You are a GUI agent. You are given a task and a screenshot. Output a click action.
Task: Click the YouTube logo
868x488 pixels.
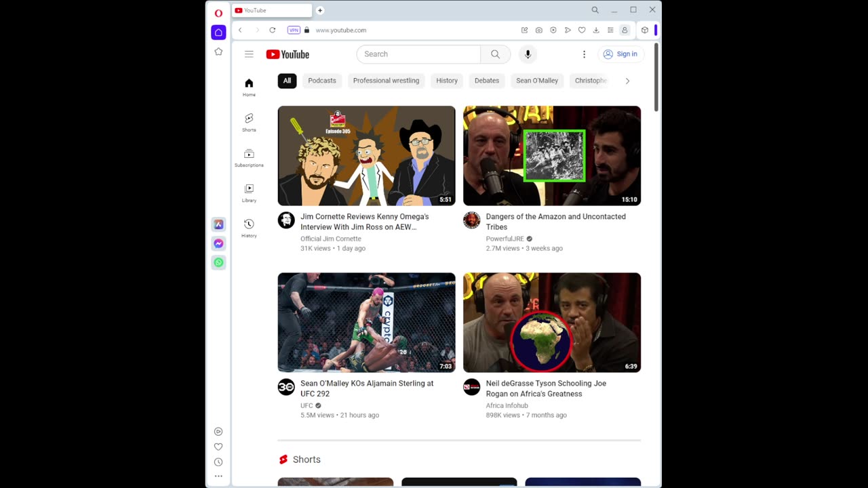(x=288, y=54)
